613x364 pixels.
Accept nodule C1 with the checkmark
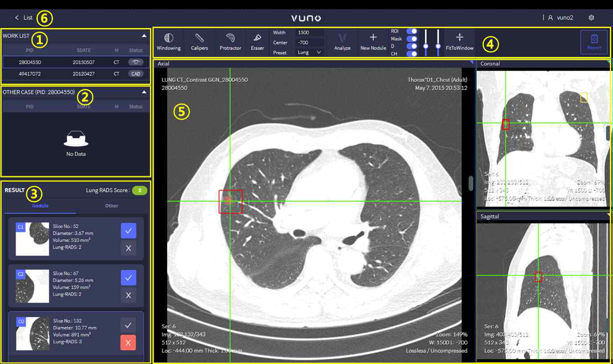(128, 231)
